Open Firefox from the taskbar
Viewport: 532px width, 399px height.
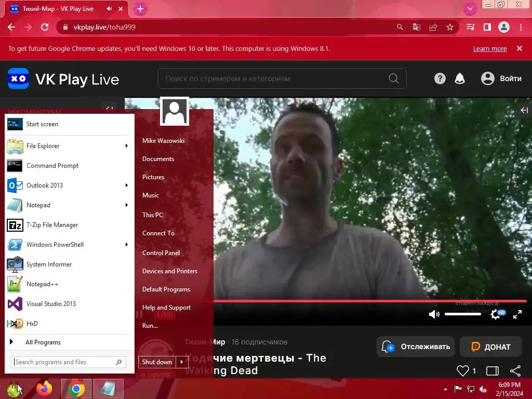click(x=45, y=389)
